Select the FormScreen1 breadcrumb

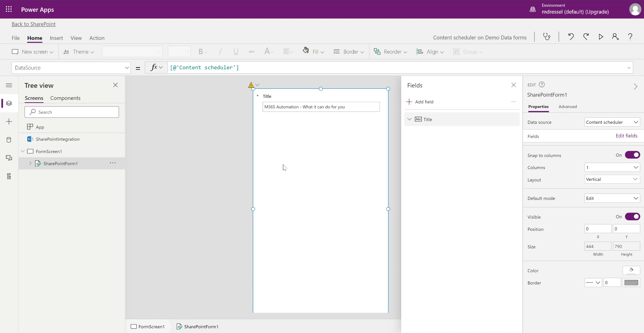click(148, 326)
